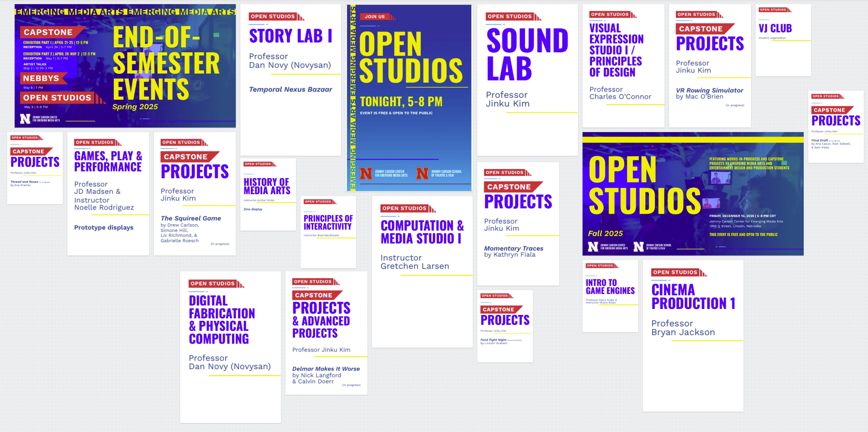Select the Intro to Game Engines card
This screenshot has height=432, width=868.
pyautogui.click(x=610, y=296)
